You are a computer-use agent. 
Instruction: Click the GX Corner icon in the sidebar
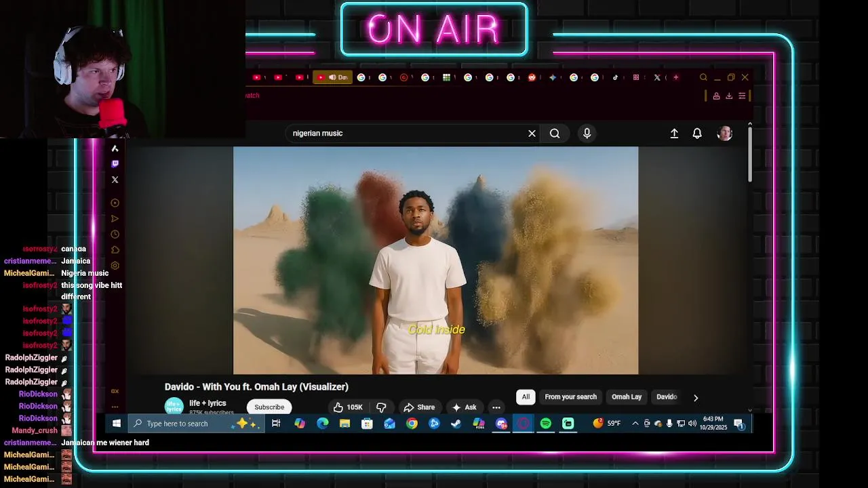coord(115,391)
